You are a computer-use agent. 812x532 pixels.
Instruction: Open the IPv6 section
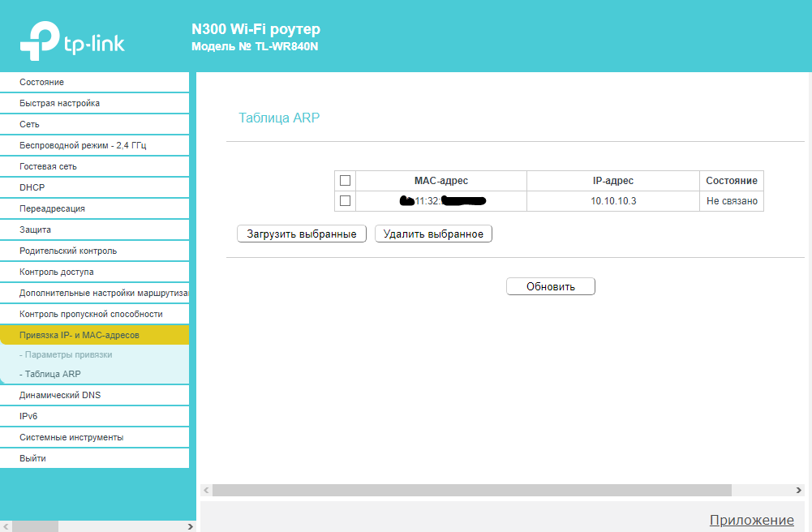click(94, 416)
